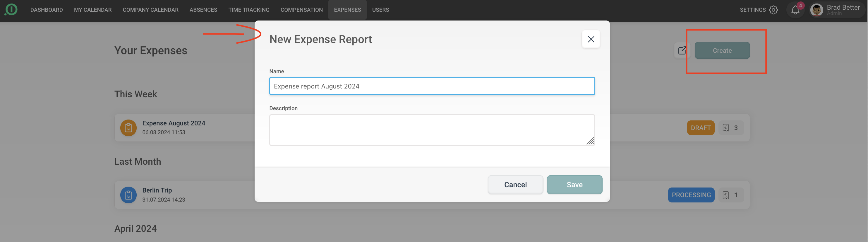Click the export icon beside Create
The width and height of the screenshot is (868, 242).
[682, 51]
